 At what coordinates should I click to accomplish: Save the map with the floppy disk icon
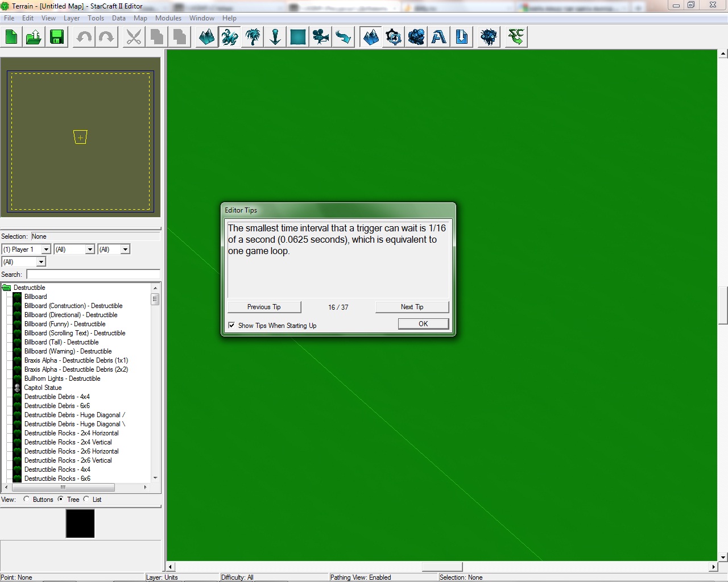57,38
